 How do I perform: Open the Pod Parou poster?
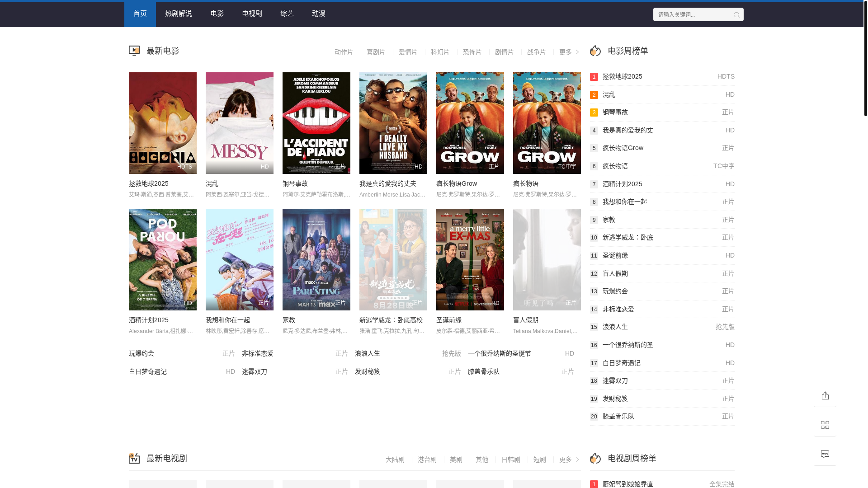coord(163,259)
